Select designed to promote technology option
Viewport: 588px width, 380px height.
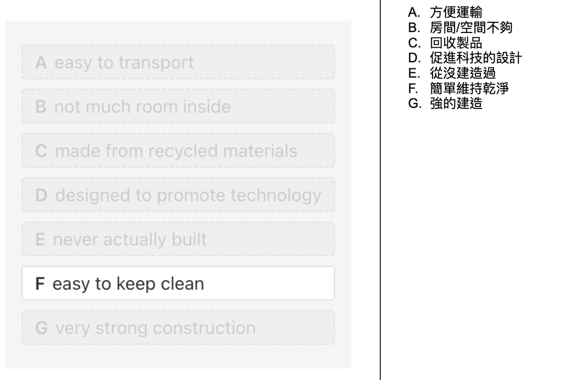coord(178,195)
